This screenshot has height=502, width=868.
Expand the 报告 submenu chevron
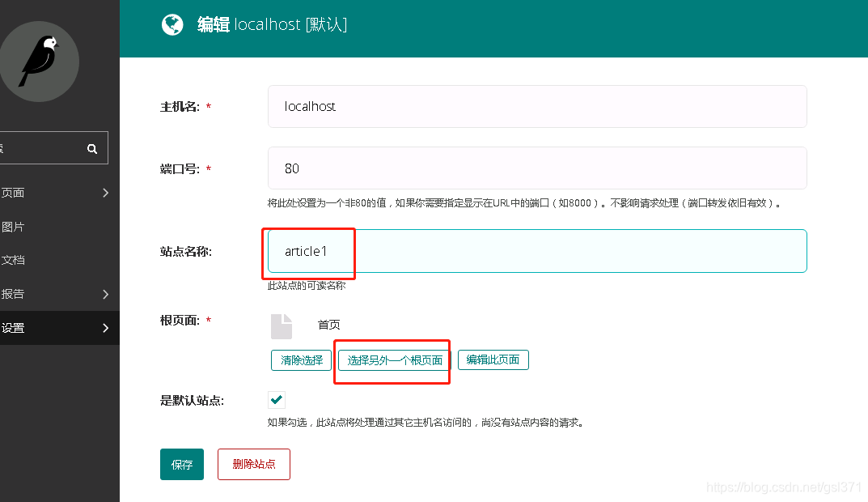[x=106, y=294]
